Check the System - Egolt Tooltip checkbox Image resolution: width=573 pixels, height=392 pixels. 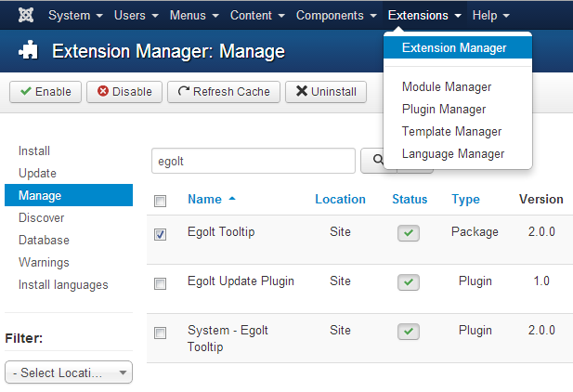[160, 333]
